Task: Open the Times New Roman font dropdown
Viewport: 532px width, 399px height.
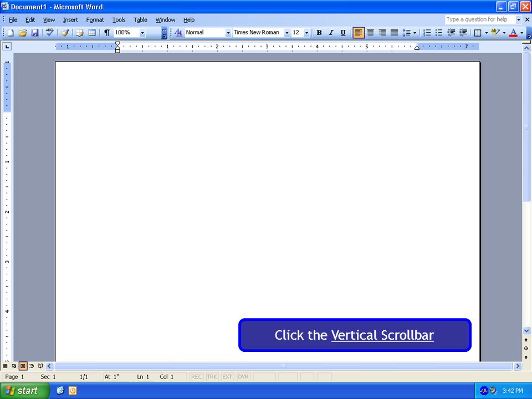Action: pos(287,33)
